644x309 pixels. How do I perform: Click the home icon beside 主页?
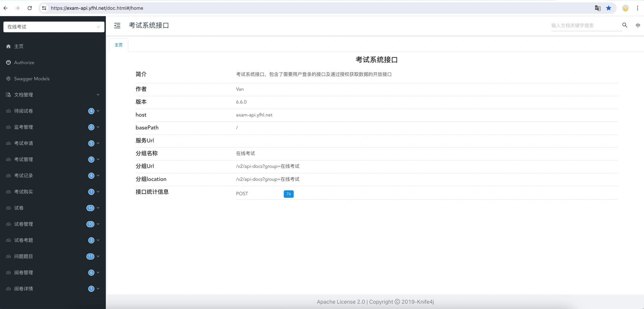coord(8,46)
